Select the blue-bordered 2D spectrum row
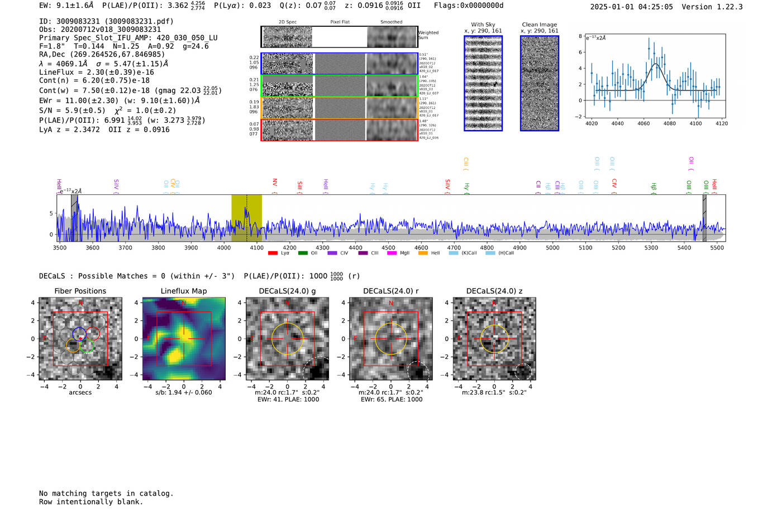 tap(340, 64)
